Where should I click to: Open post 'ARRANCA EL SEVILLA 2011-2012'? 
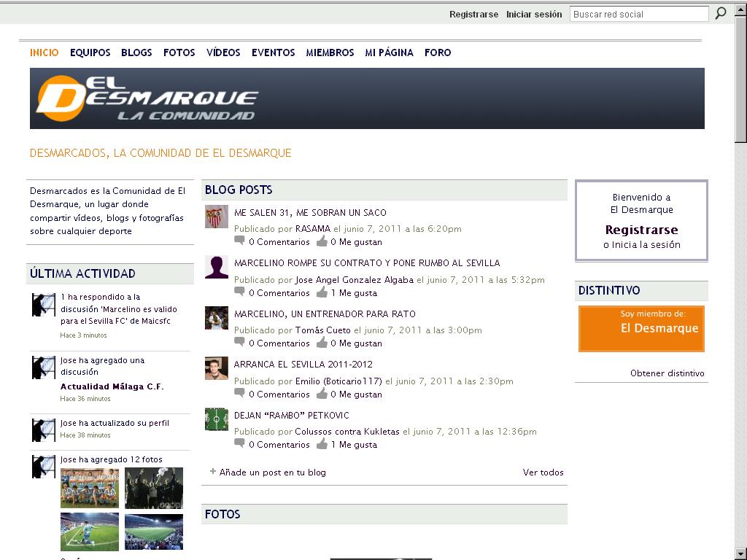[303, 365]
